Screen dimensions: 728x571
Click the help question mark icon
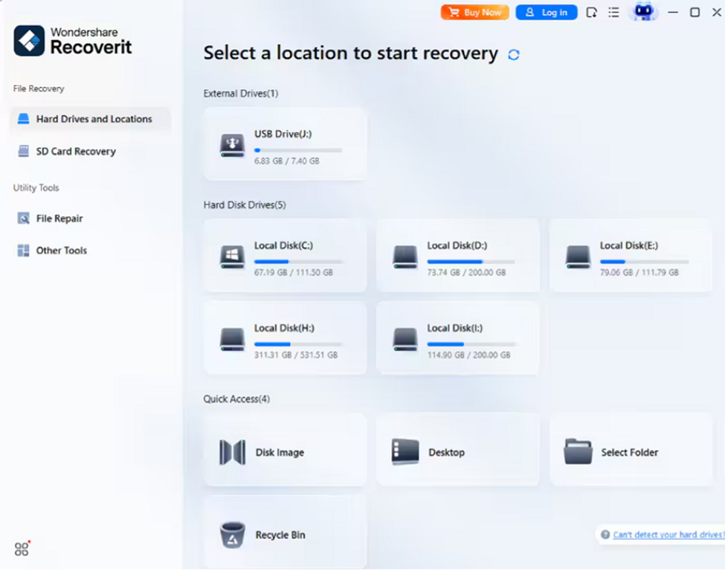(607, 536)
